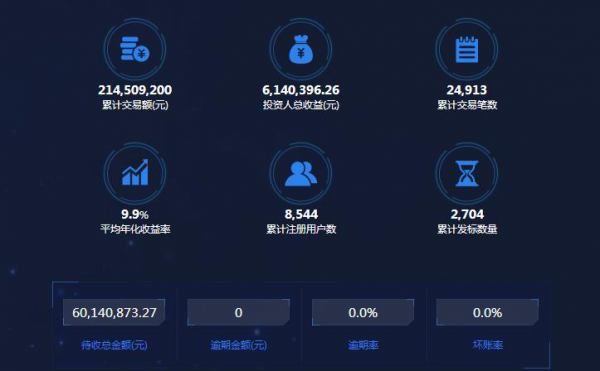Select the 6,140,396.26 investor earnings figure
This screenshot has width=600, height=371.
(301, 90)
